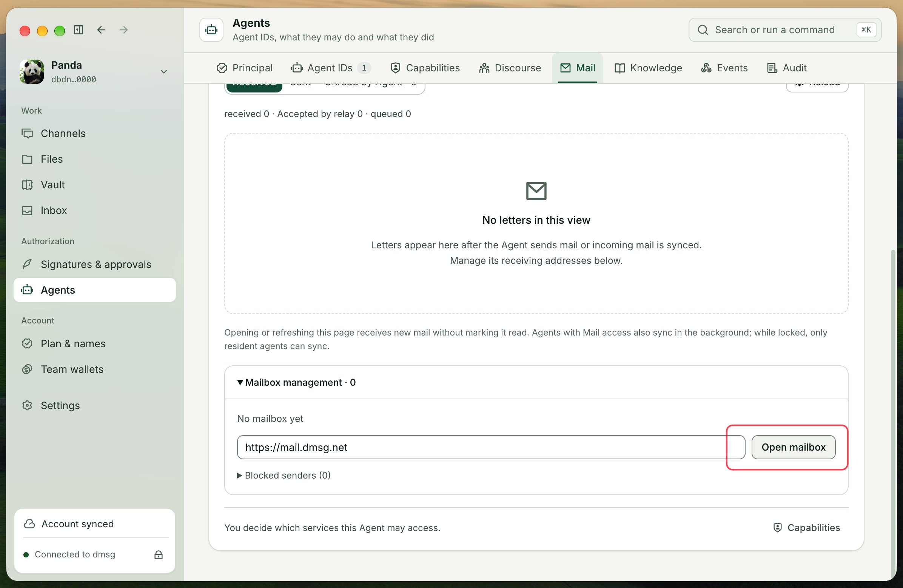Go back with the left arrow

click(x=101, y=29)
